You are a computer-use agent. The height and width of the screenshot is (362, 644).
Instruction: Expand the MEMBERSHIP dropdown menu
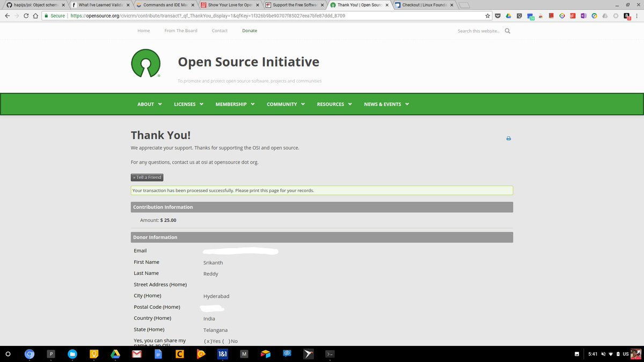pos(235,104)
